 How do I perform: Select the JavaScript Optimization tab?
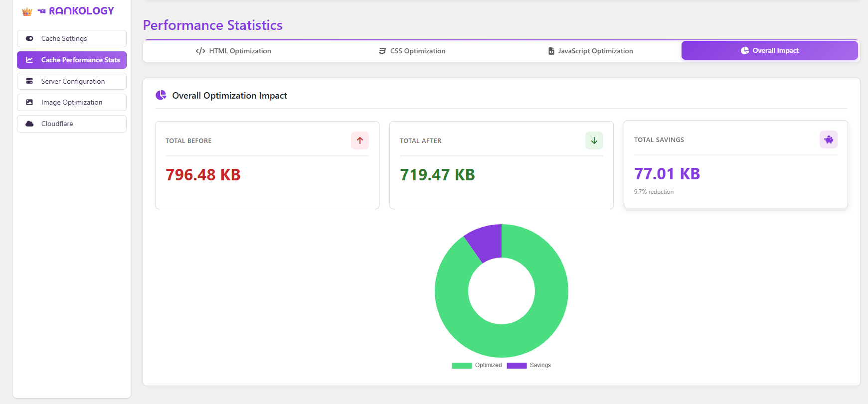[590, 51]
